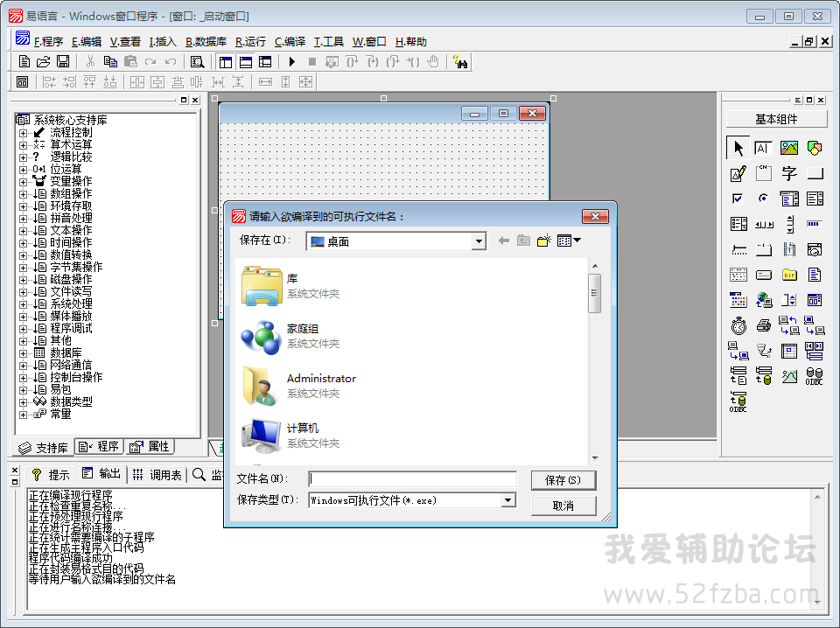Select the pointer arrow tool in 基本组件

click(738, 148)
